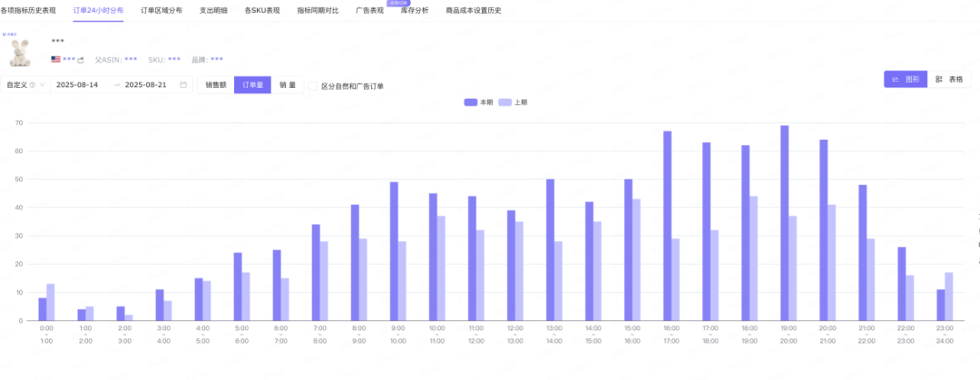The height and width of the screenshot is (380, 980).
Task: Switch to the 广告表现 tab
Action: [369, 11]
